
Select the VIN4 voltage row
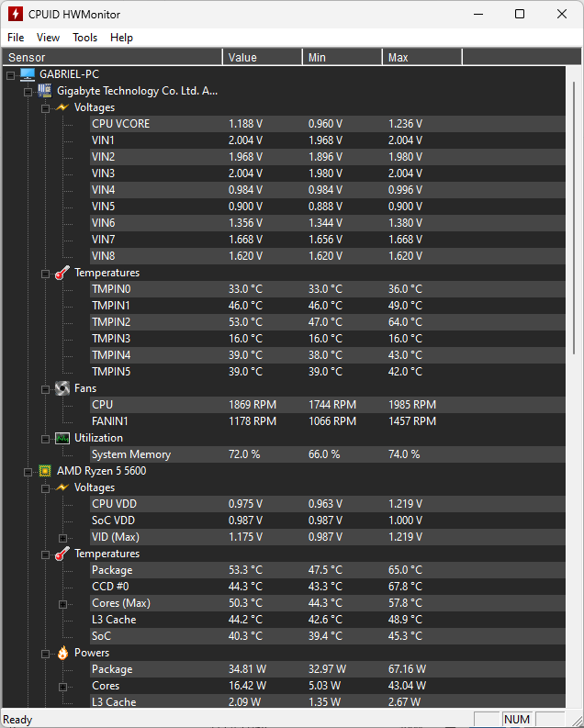coord(328,190)
